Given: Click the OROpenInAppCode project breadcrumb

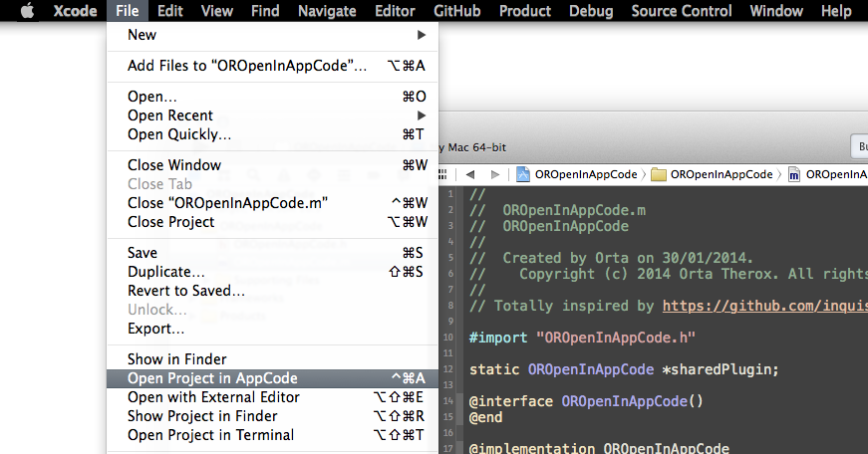Looking at the screenshot, I should pos(577,175).
